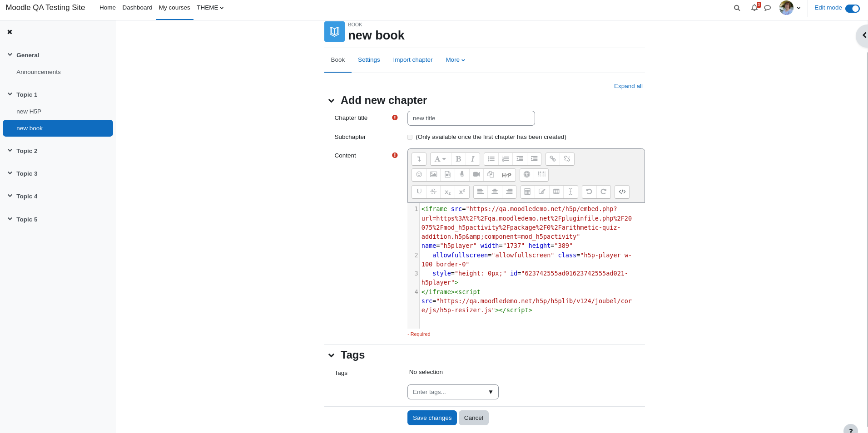The width and height of the screenshot is (868, 433).
Task: Open new H5P activity in sidebar
Action: coord(29,112)
